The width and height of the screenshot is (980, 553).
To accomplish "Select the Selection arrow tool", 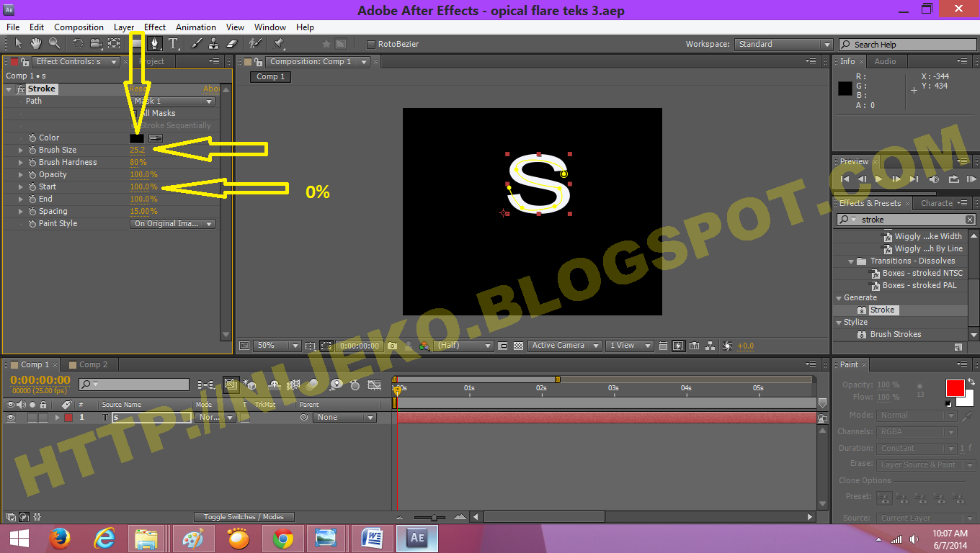I will click(x=19, y=44).
